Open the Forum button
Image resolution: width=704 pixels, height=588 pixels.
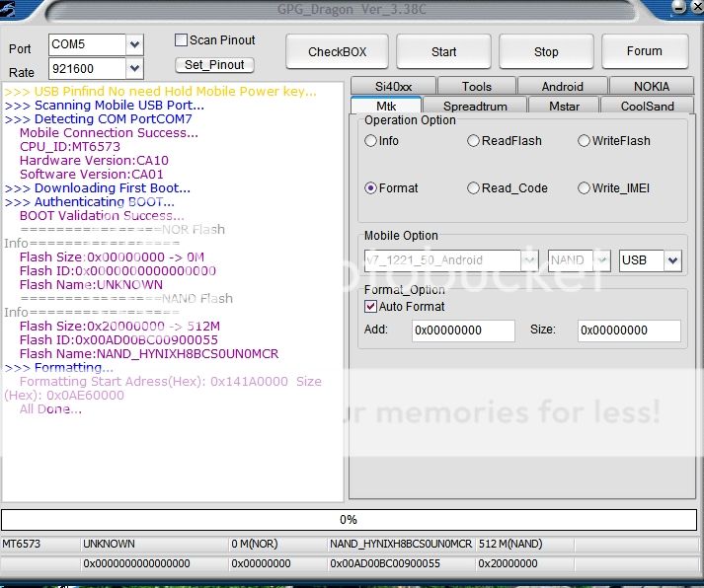point(644,52)
